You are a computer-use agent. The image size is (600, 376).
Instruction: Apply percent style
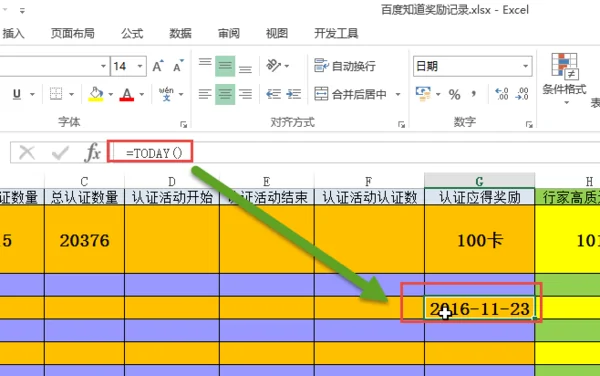pyautogui.click(x=454, y=94)
